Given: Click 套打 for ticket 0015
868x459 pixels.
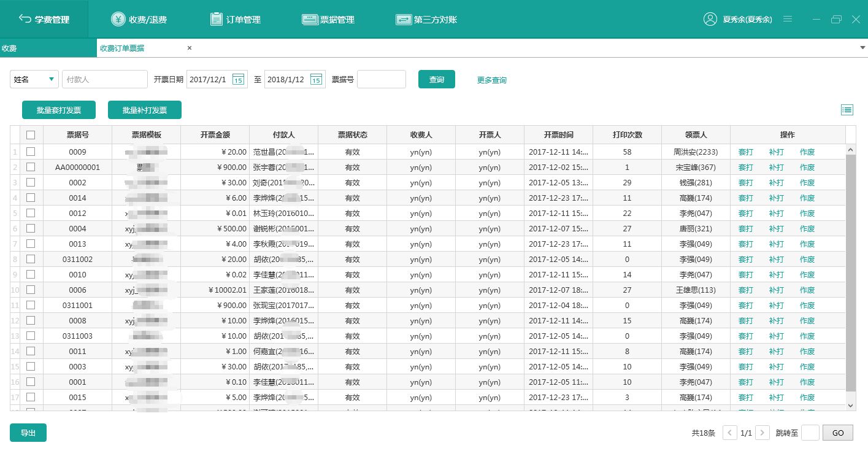Looking at the screenshot, I should 745,397.
